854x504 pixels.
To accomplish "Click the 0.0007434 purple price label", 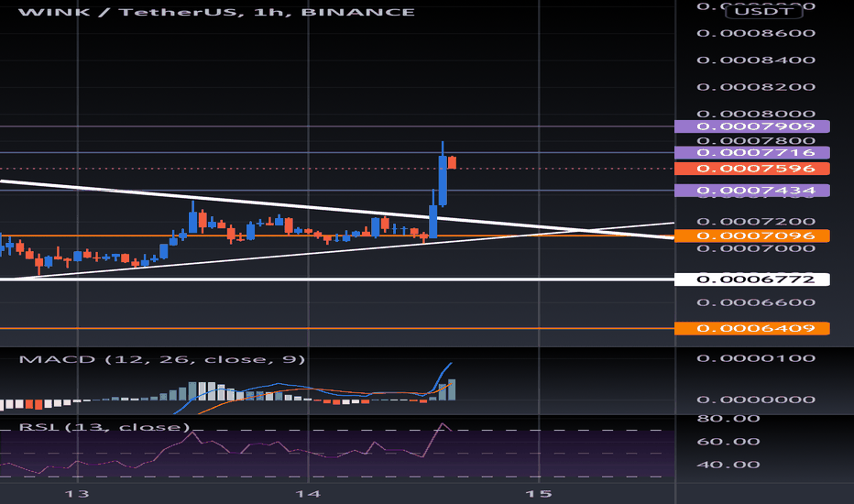I will point(751,191).
